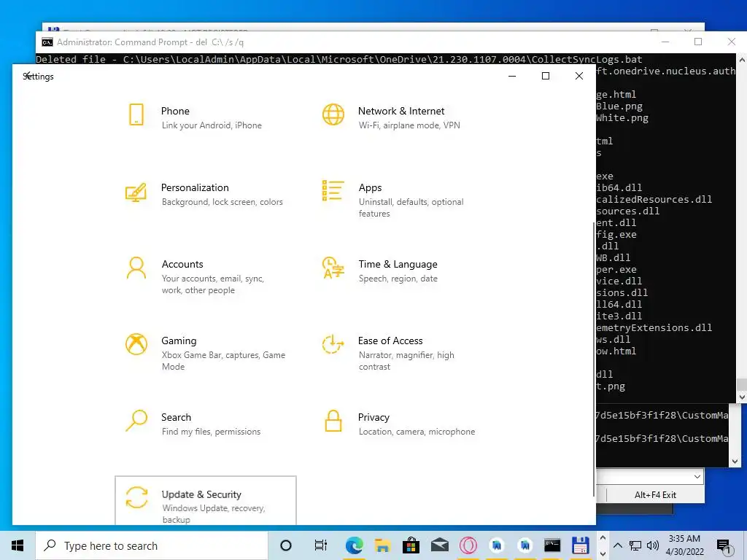Click in the taskbar search box
This screenshot has height=560, width=747.
pos(152,545)
